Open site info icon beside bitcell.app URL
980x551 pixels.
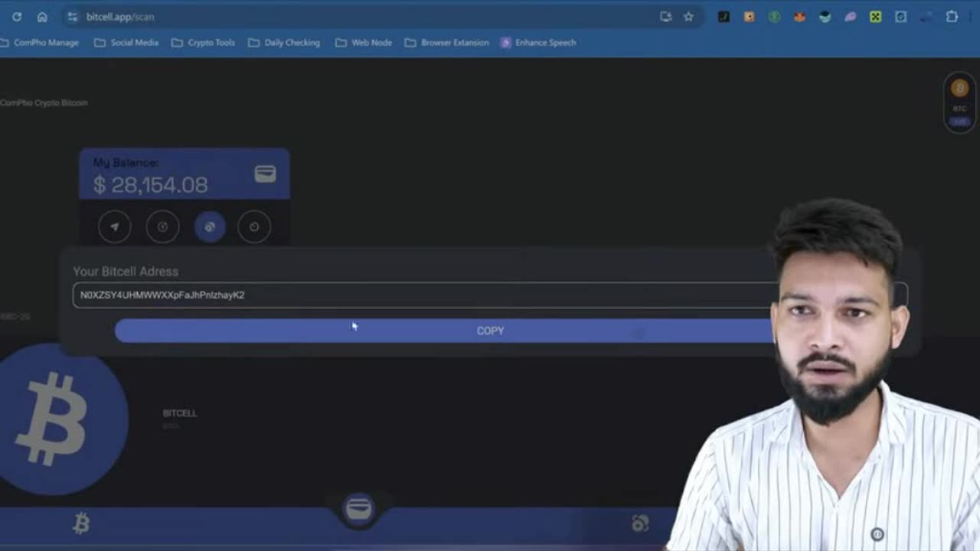(72, 17)
